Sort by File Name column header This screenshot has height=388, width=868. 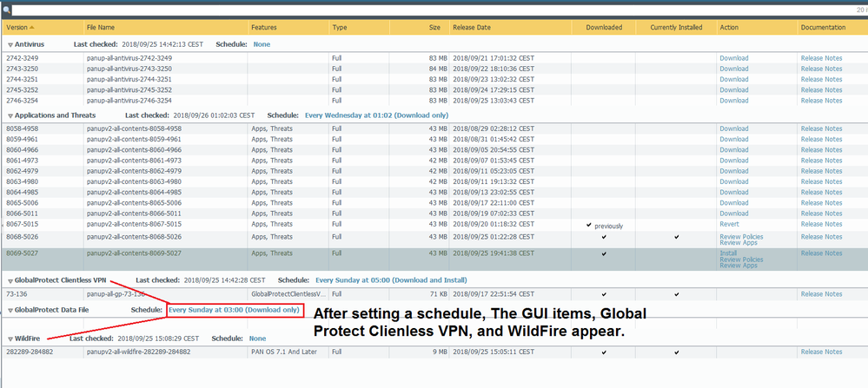[100, 27]
